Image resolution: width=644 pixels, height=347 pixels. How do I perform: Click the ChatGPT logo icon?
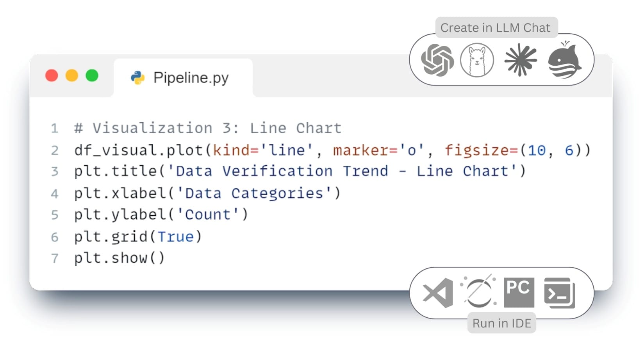coord(437,60)
